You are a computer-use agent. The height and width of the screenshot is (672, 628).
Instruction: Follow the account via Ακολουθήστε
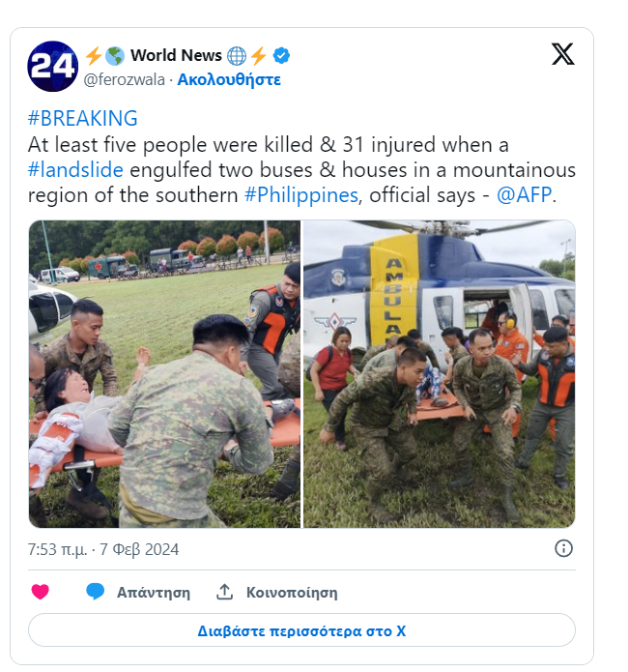[229, 79]
